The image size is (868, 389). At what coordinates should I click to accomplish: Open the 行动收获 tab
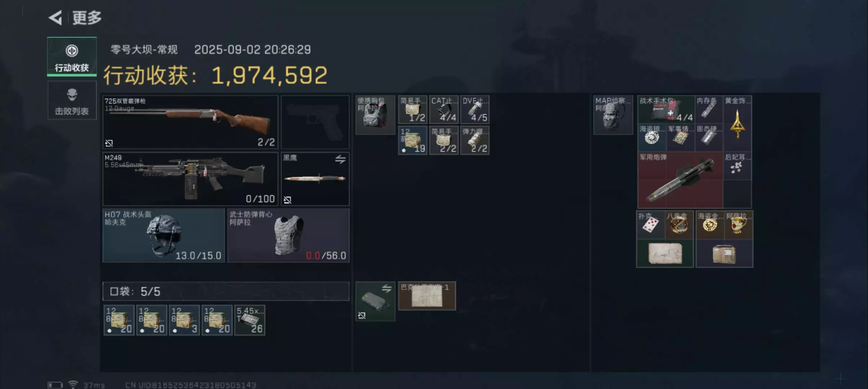[x=72, y=57]
